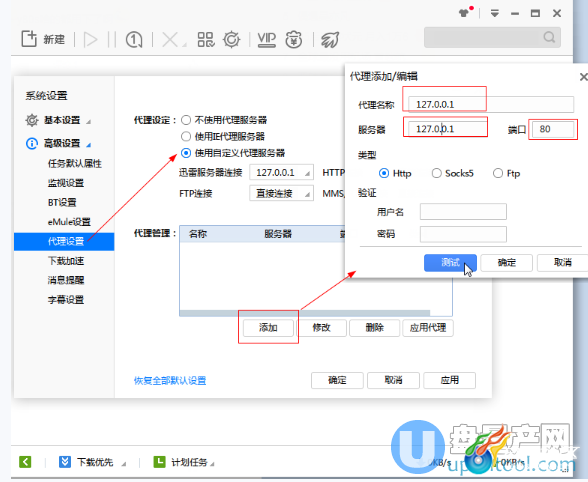Click the 新建 new task icon
Viewport: 588px width, 482px height.
[29, 39]
